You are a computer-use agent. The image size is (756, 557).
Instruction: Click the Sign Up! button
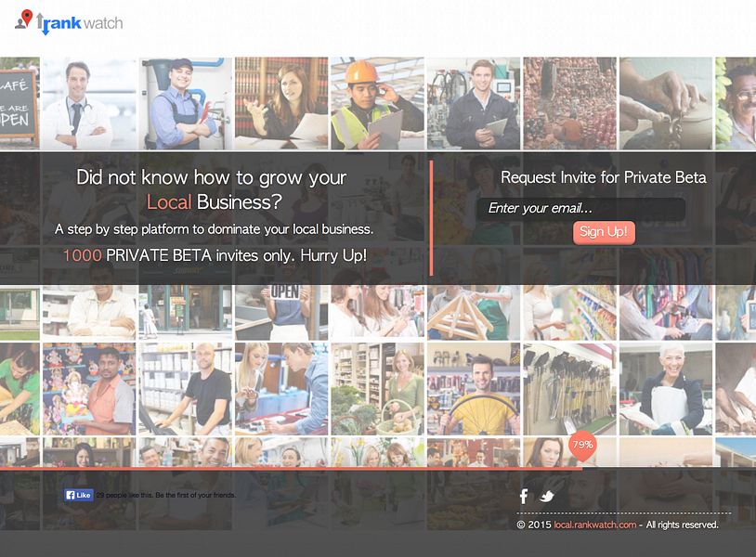604,232
